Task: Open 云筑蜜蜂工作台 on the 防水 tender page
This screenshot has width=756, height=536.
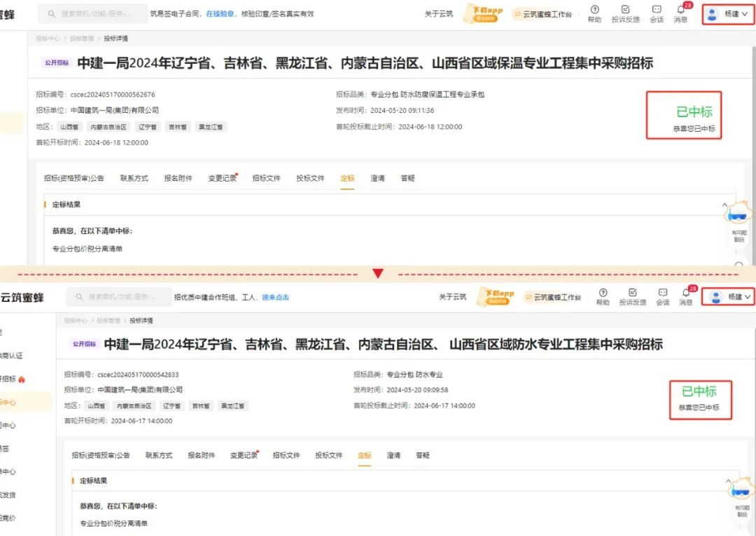Action: point(554,297)
